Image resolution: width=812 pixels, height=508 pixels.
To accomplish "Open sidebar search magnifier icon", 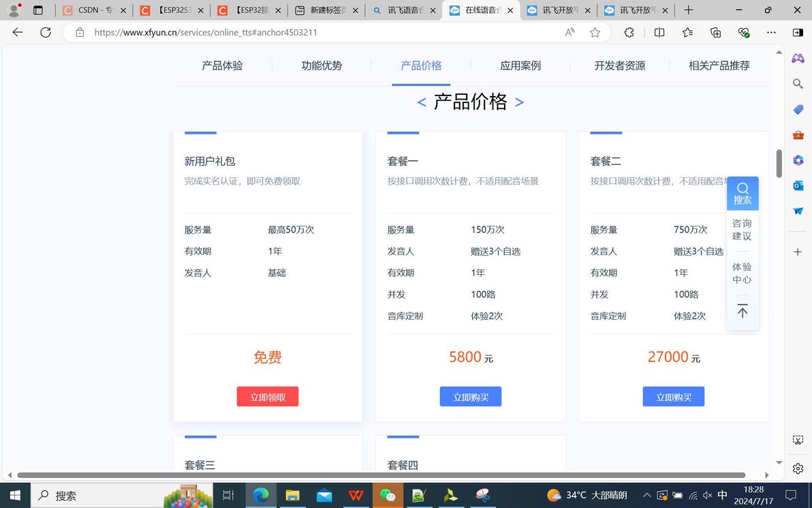I will (798, 83).
